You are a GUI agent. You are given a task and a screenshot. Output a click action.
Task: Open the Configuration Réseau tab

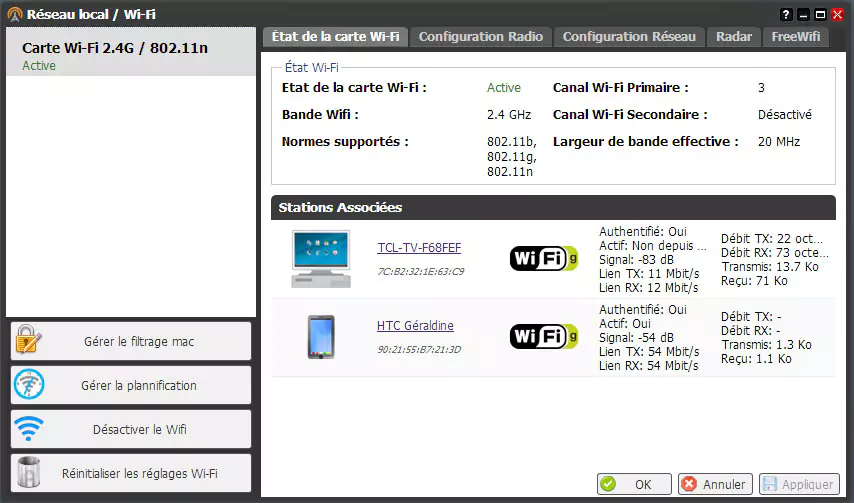coord(629,36)
